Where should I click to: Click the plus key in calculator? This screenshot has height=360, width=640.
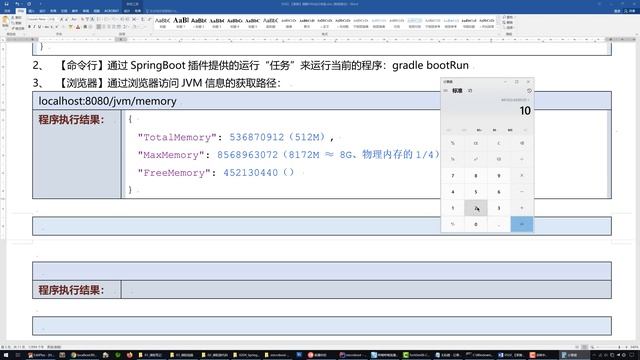522,208
